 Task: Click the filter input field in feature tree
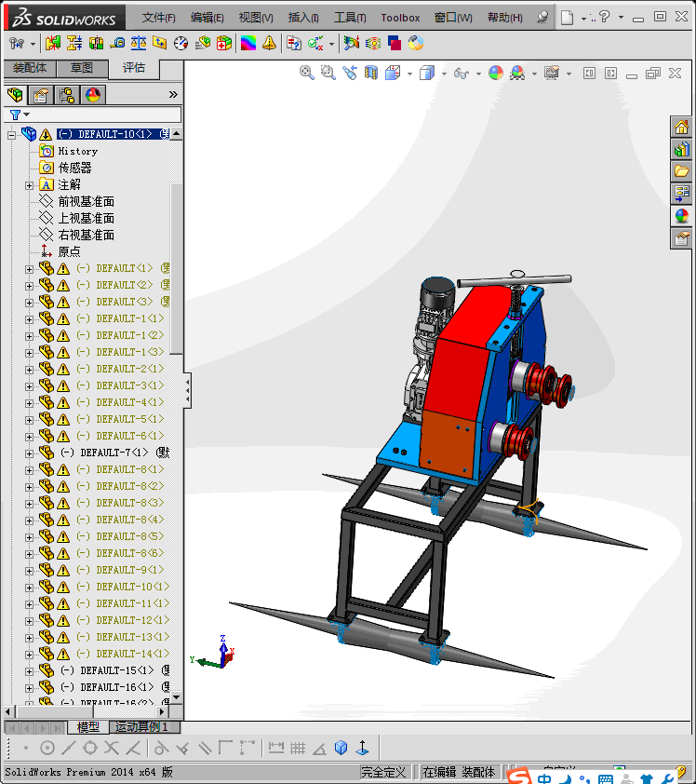coord(92,115)
